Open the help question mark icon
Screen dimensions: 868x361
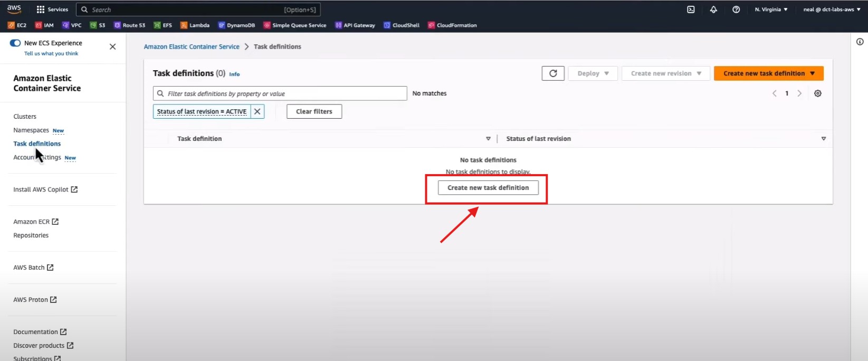point(736,9)
